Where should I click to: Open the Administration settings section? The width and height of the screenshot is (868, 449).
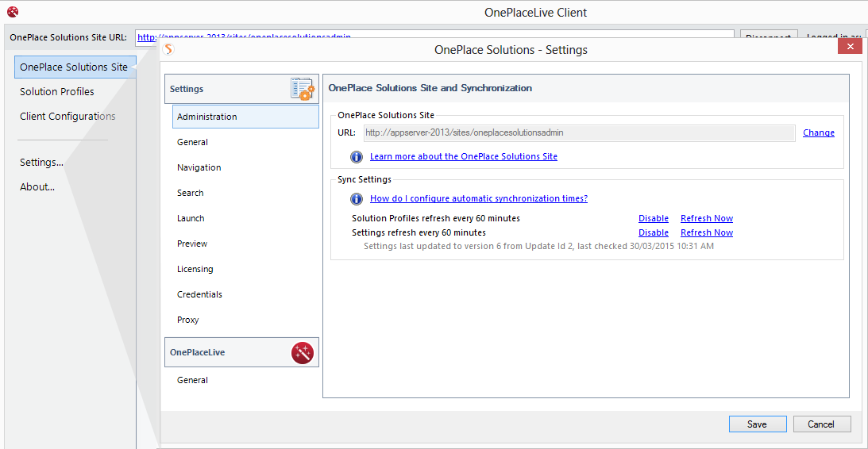click(207, 117)
